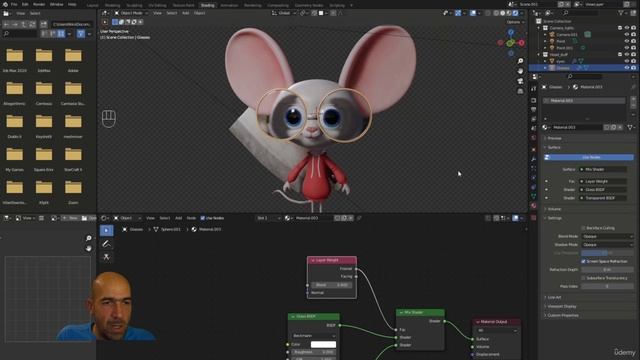Click the viewport pan hand icon
The image size is (640, 360).
pos(520,71)
